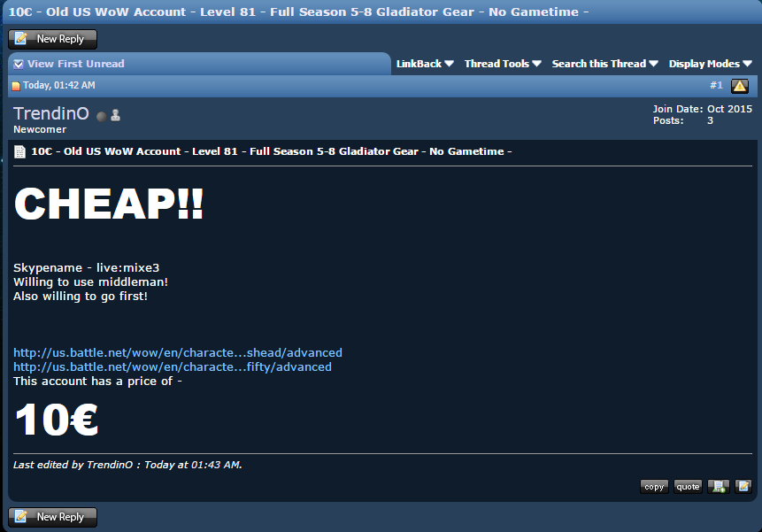Open post permalink #1

click(x=716, y=85)
